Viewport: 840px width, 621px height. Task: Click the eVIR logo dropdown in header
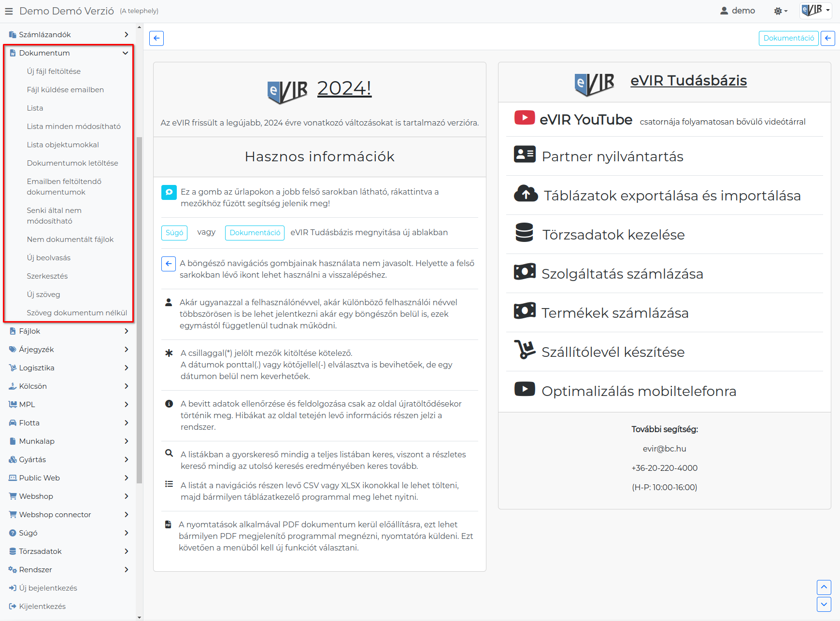(815, 10)
